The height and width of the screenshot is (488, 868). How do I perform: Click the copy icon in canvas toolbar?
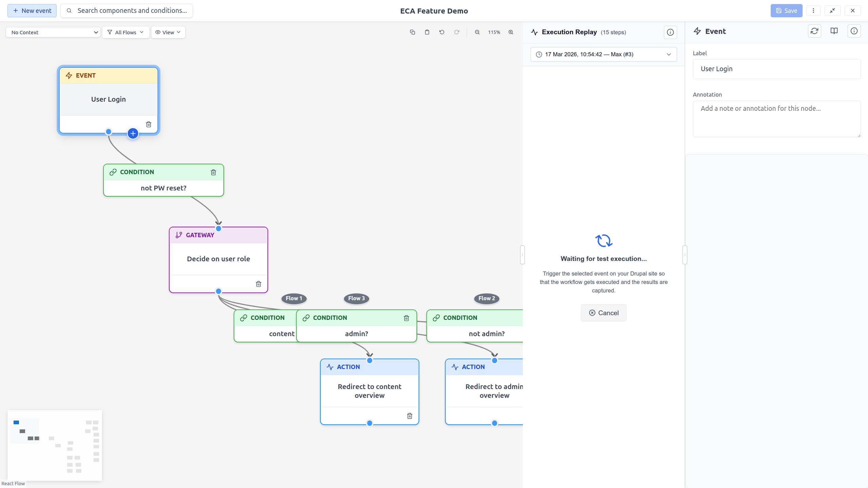[x=412, y=32]
